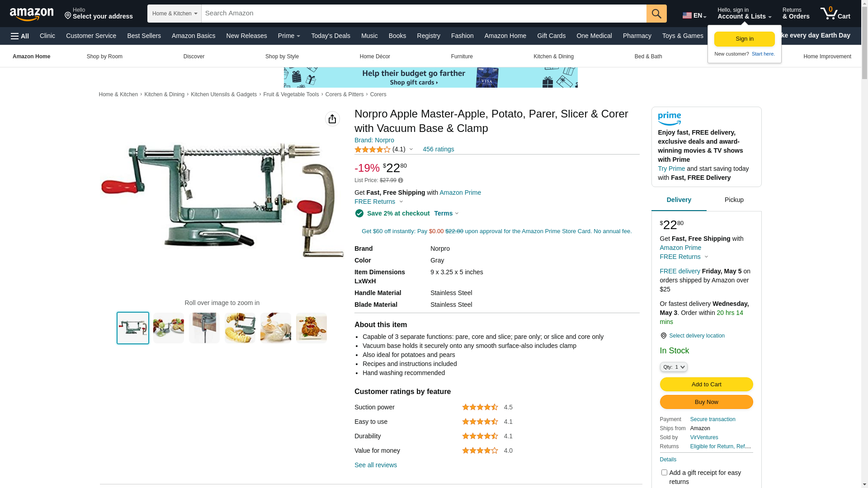Click the List Price info icon
The image size is (868, 488).
point(401,180)
